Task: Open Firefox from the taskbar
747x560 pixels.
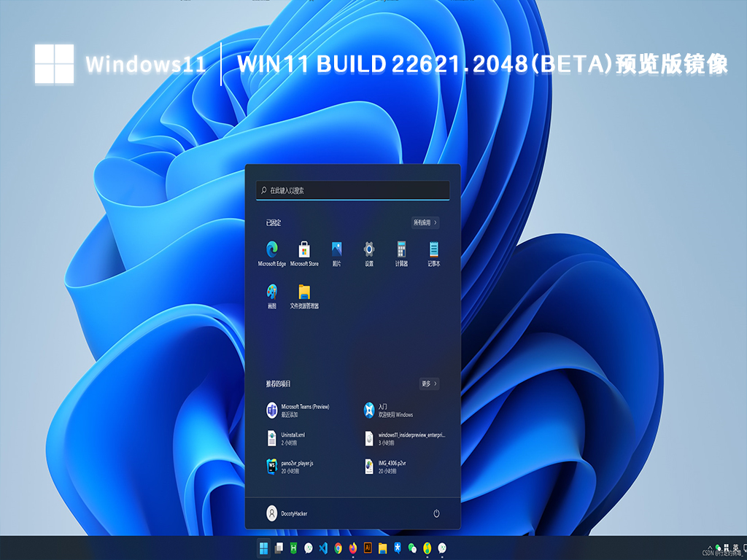Action: 352,548
